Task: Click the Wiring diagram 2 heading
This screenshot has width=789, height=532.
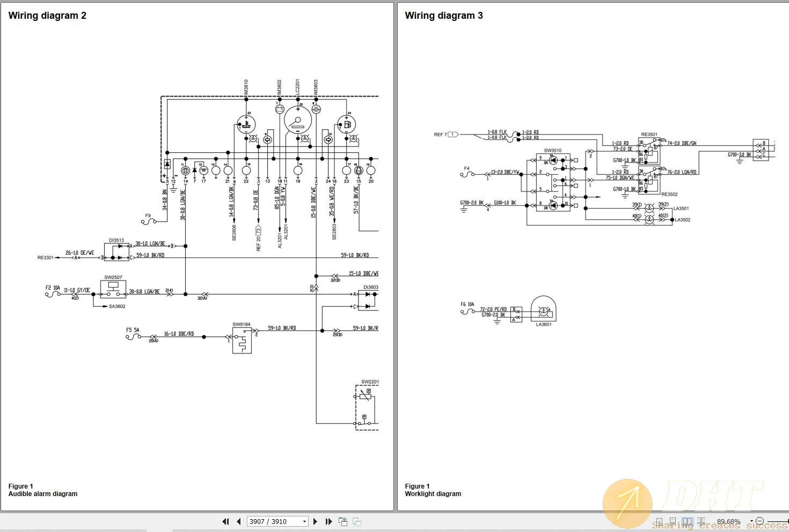Action: coord(47,16)
